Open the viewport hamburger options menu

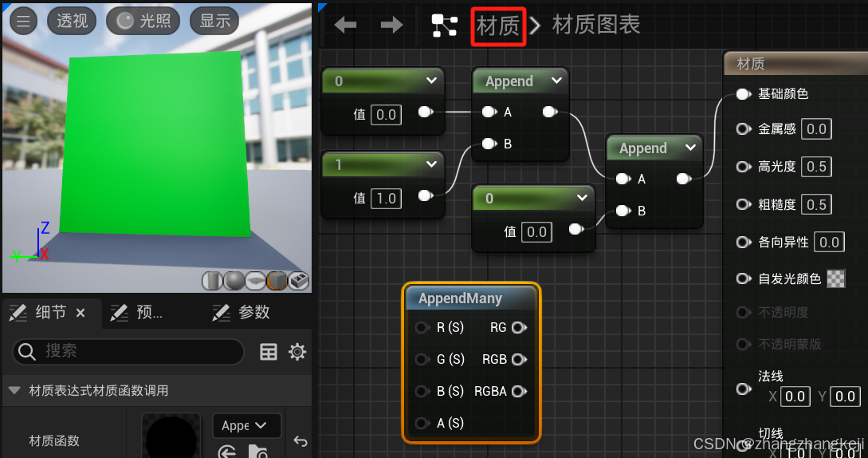[x=23, y=21]
